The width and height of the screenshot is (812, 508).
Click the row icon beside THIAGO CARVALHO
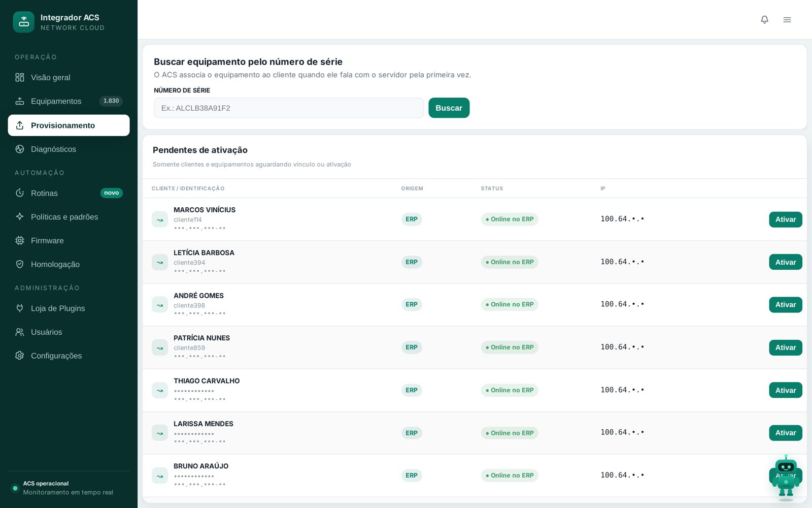[x=160, y=390]
